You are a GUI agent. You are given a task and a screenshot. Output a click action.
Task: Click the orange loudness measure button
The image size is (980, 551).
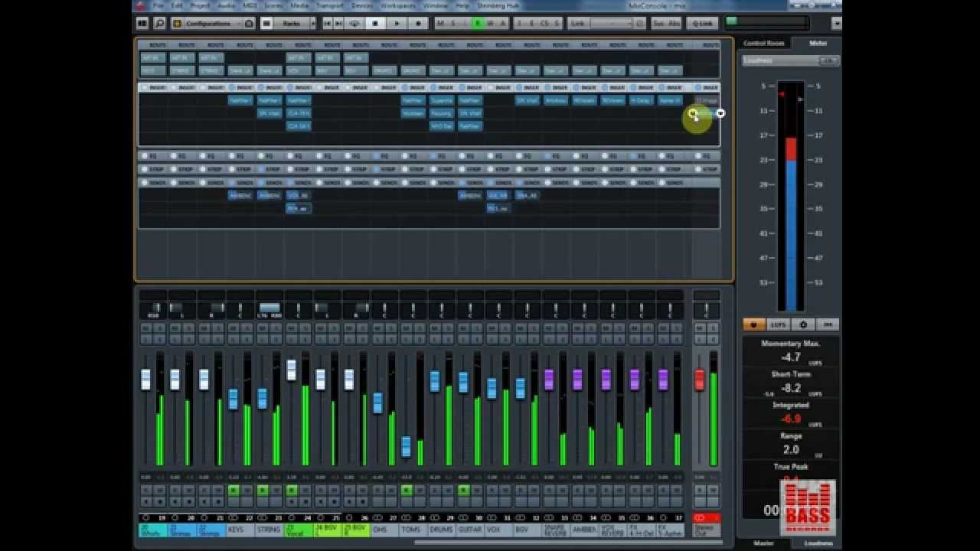click(754, 324)
